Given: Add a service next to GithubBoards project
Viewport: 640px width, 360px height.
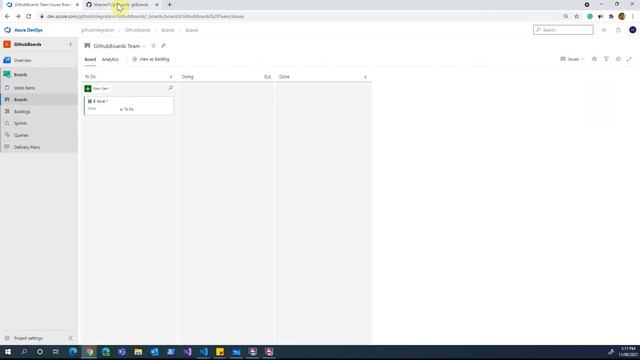Looking at the screenshot, I should [70, 44].
